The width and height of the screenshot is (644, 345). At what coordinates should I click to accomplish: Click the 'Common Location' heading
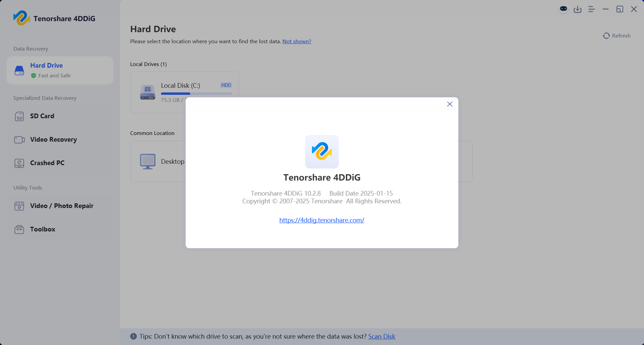[152, 133]
